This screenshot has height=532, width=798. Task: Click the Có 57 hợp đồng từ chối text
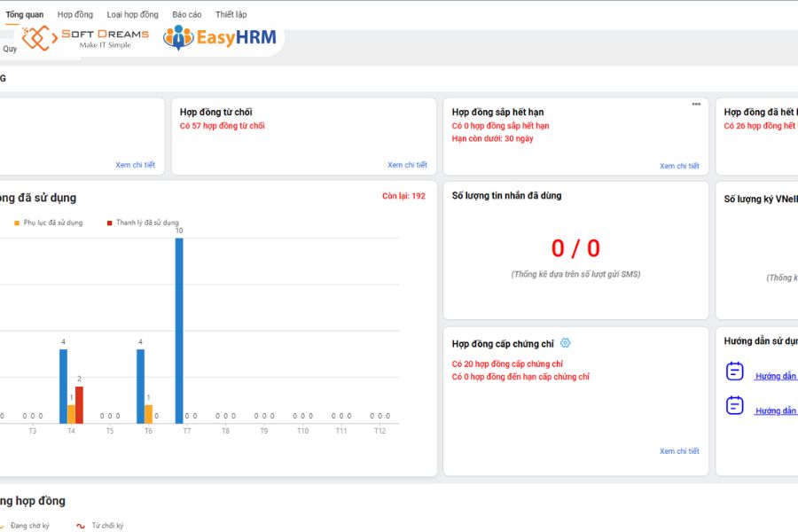point(223,126)
